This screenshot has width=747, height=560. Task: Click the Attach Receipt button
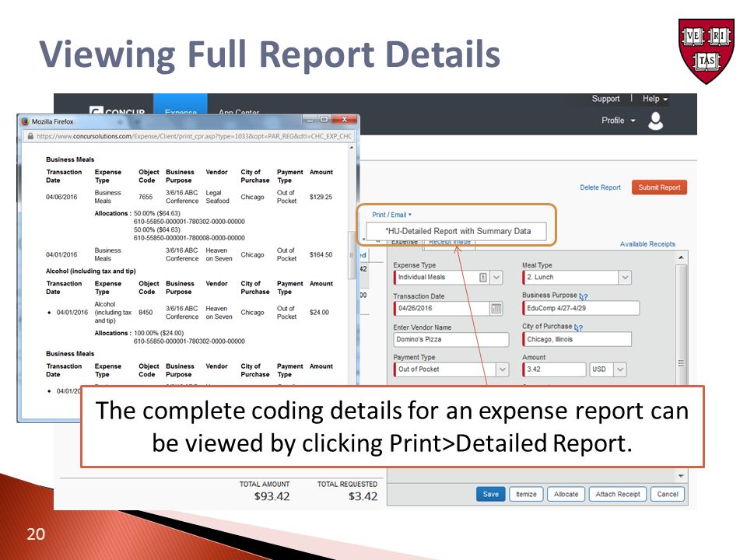(617, 495)
